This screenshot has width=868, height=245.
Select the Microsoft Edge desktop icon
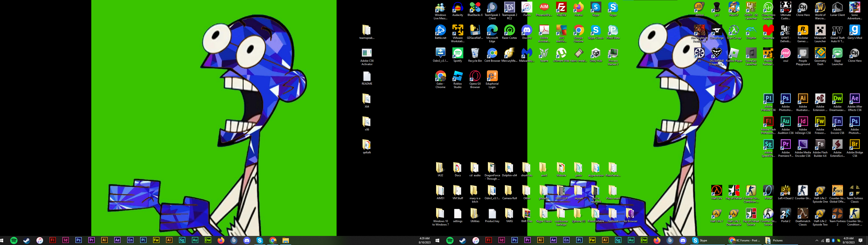pos(492,33)
